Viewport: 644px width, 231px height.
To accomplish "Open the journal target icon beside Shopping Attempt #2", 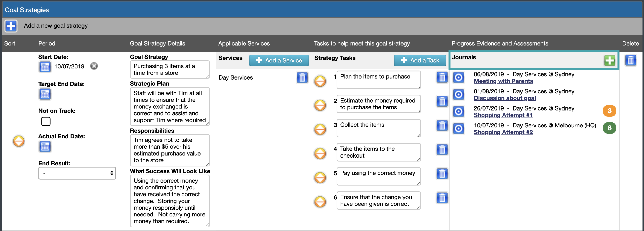I will coord(459,129).
